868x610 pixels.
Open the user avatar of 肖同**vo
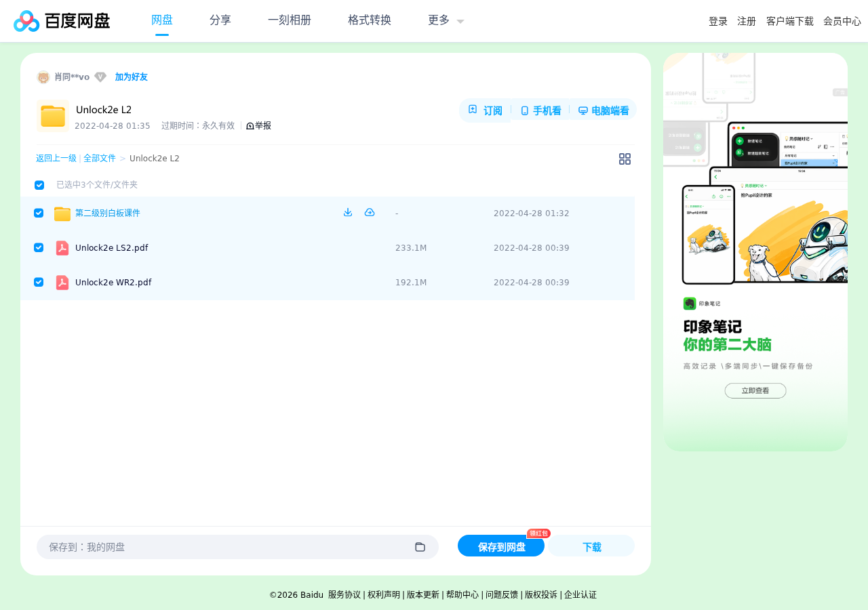pos(43,77)
